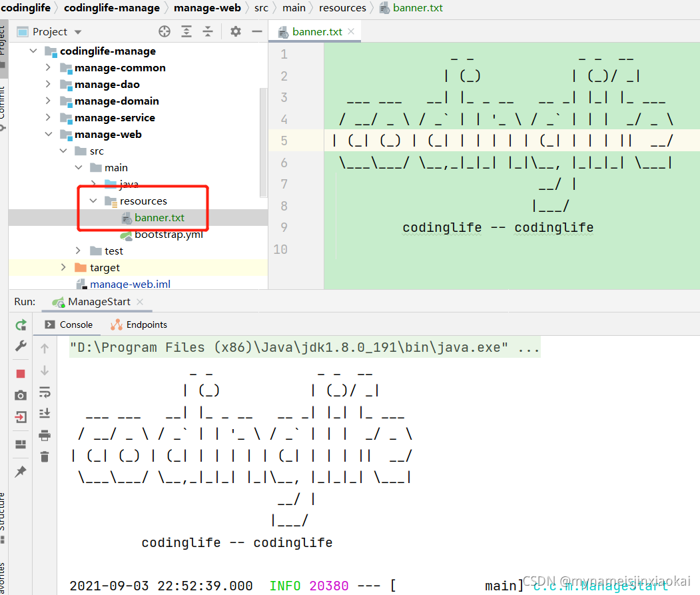Select the ManageStart run tab
700x595 pixels.
tap(99, 302)
